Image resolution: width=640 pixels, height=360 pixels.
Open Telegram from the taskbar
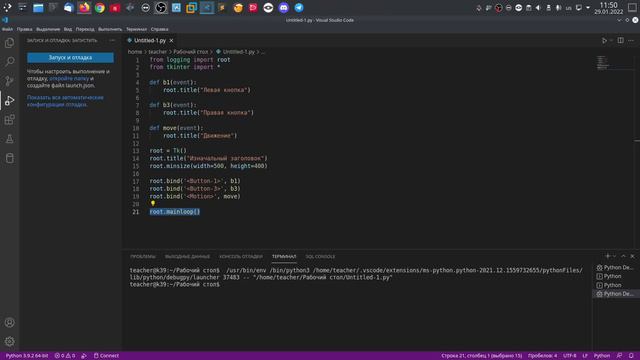coord(299,8)
